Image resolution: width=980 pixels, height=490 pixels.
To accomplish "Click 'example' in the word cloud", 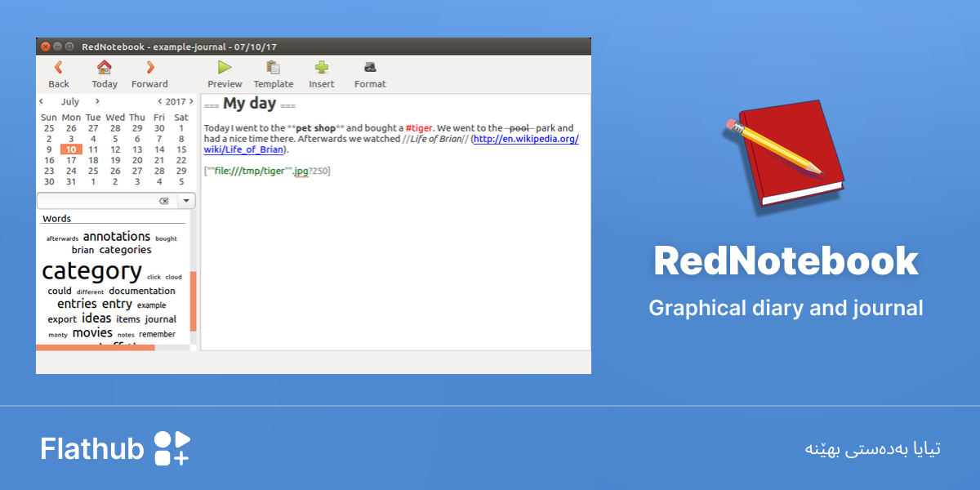I will [x=151, y=305].
